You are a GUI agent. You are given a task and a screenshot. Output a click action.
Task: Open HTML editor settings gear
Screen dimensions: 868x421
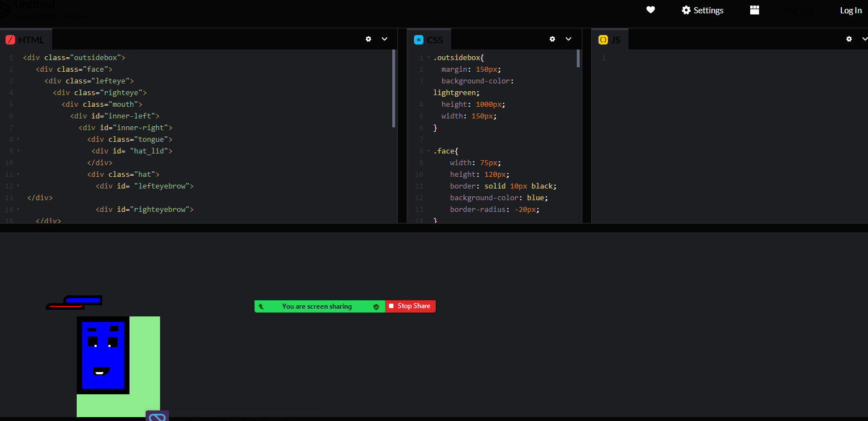368,39
